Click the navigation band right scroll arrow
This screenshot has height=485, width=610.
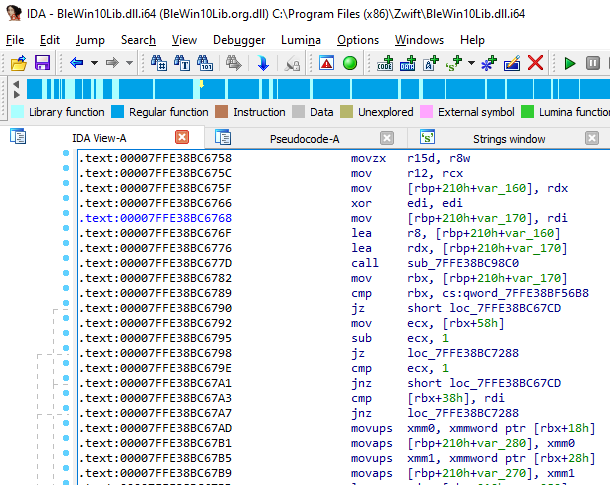[x=16, y=95]
